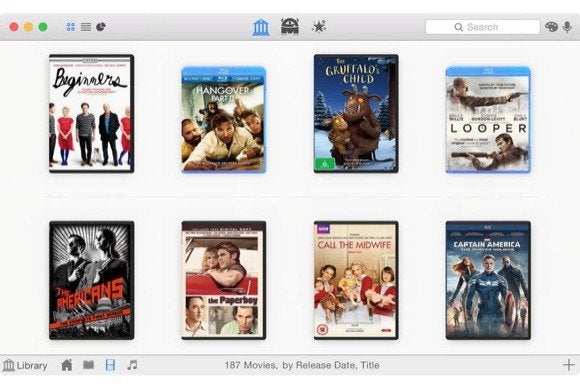Go to the Home icon in bottom bar
The height and width of the screenshot is (388, 580).
coord(67,365)
